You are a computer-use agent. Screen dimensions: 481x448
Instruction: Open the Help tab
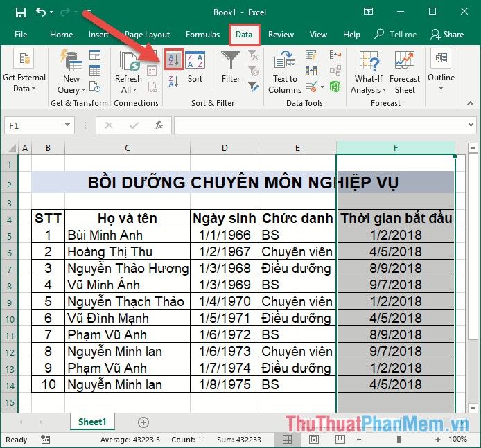point(351,35)
